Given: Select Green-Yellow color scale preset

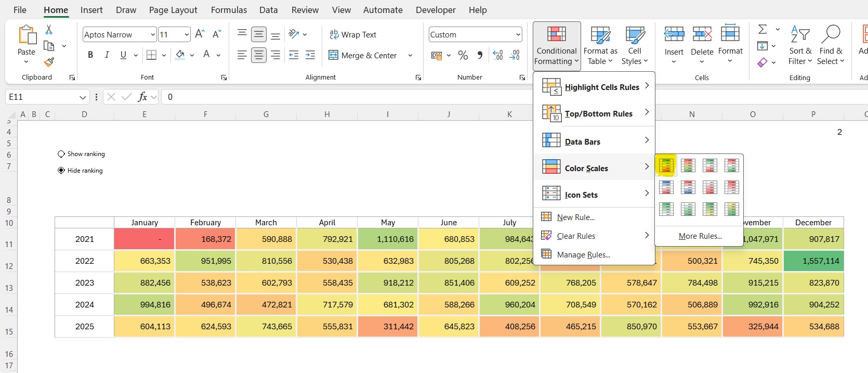Looking at the screenshot, I should (709, 209).
